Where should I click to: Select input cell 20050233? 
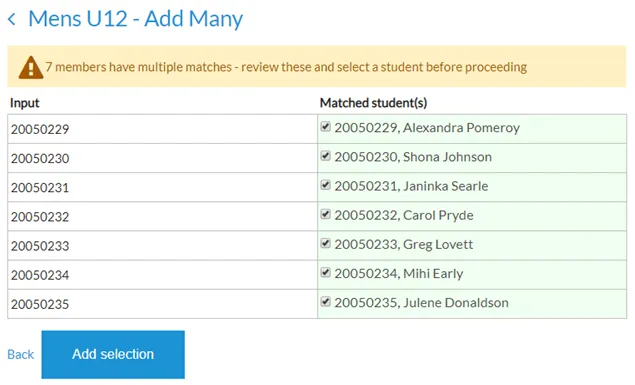(162, 246)
